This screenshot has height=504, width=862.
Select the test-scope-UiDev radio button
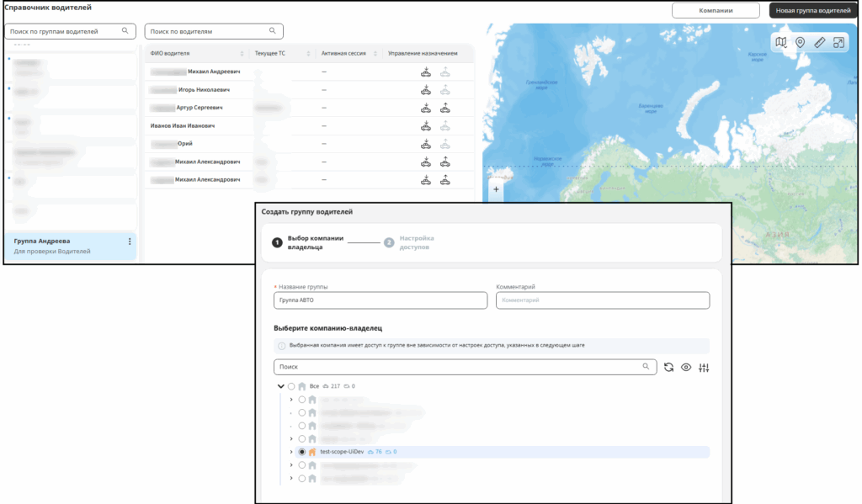click(x=302, y=452)
